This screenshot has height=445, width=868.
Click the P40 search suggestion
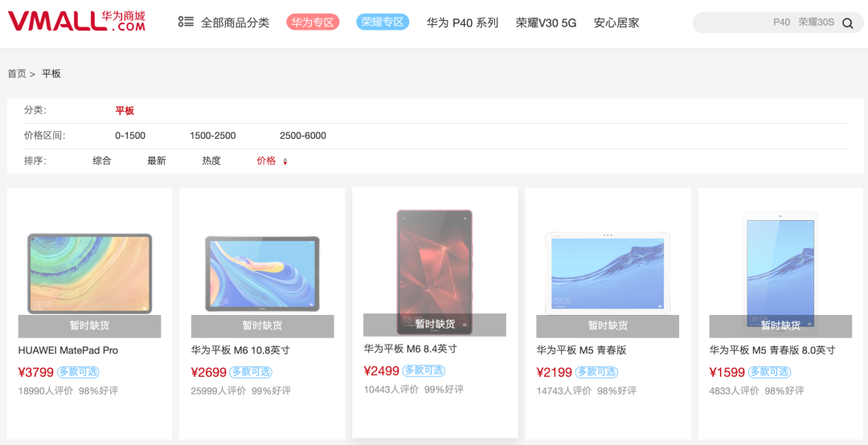tap(782, 22)
